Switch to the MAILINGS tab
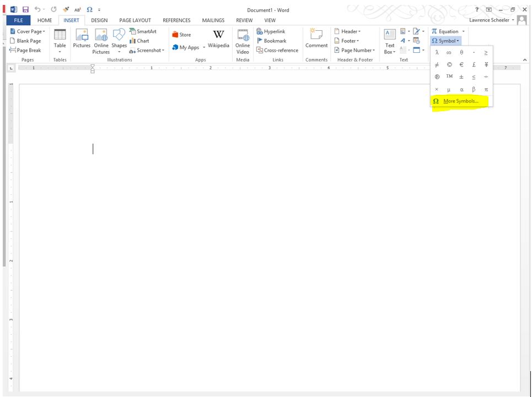Image resolution: width=532 pixels, height=397 pixels. (x=213, y=20)
